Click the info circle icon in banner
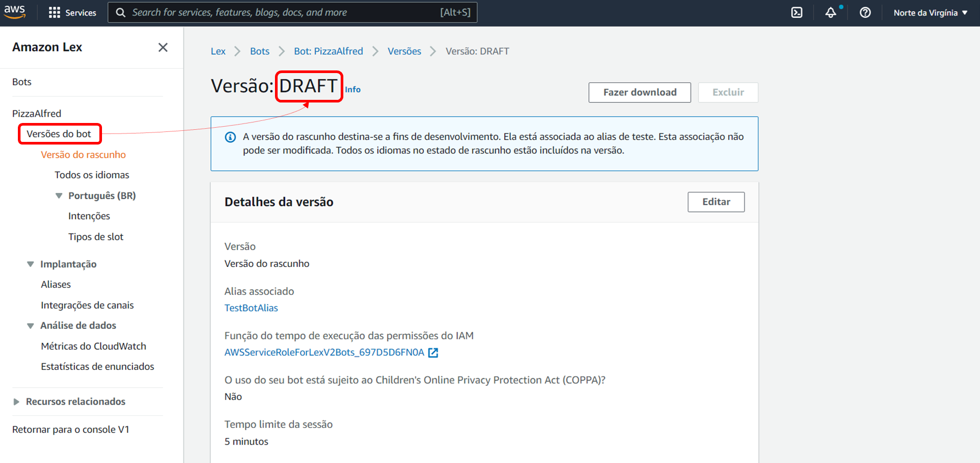Screen dimensions: 980x463 [230, 137]
